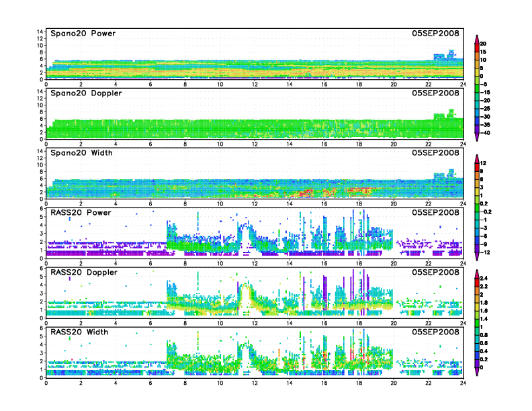Click the bottom arrow below -12 colorbar label

(x=476, y=257)
